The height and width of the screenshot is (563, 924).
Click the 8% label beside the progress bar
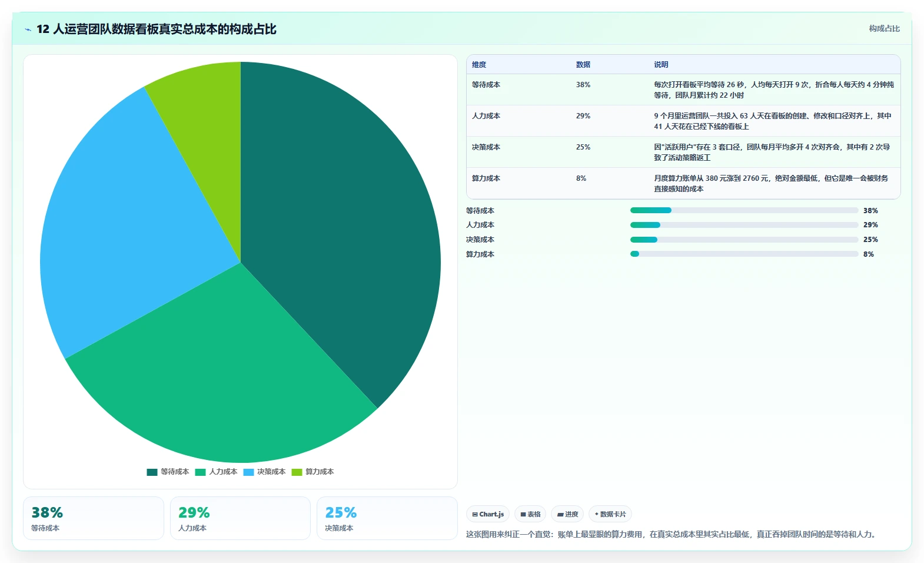pos(869,254)
